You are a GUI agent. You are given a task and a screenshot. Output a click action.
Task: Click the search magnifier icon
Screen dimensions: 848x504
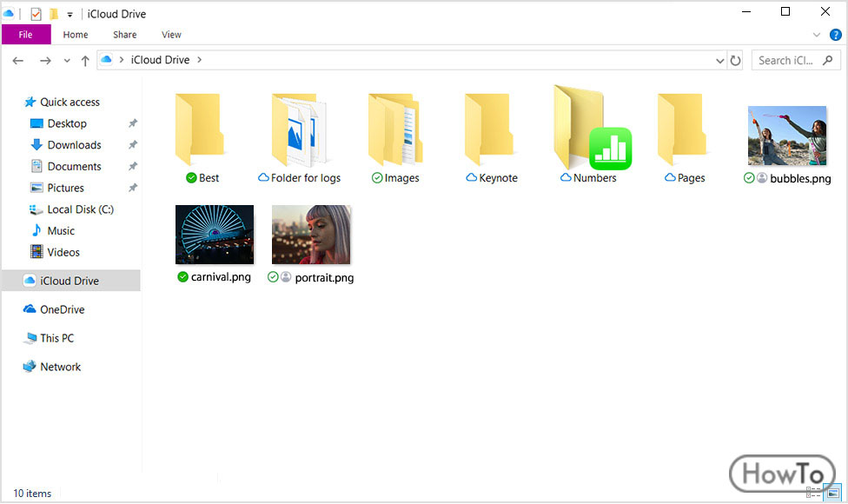[827, 60]
